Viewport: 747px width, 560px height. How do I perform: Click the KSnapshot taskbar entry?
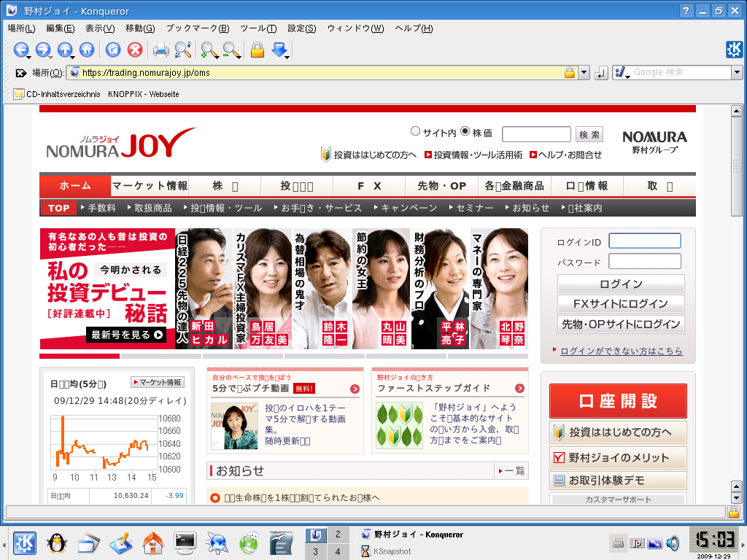pyautogui.click(x=386, y=551)
